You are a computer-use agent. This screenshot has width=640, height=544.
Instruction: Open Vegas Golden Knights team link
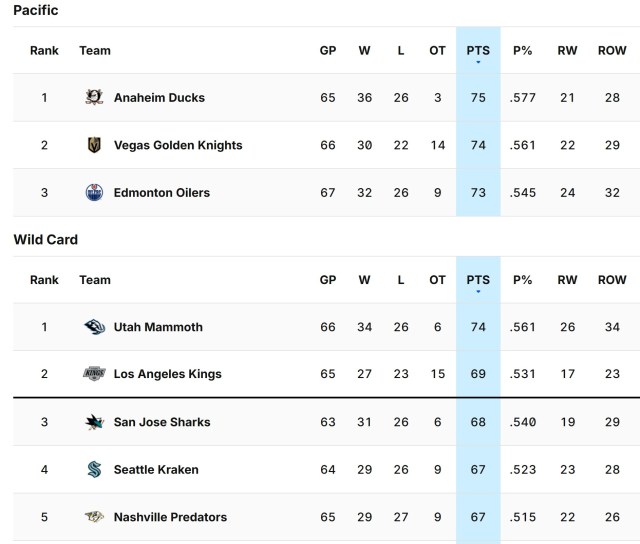pos(178,145)
